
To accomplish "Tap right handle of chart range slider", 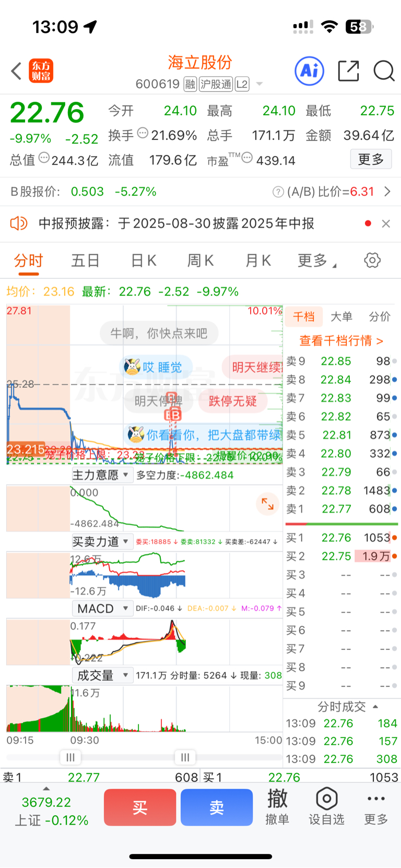I will coord(185,757).
